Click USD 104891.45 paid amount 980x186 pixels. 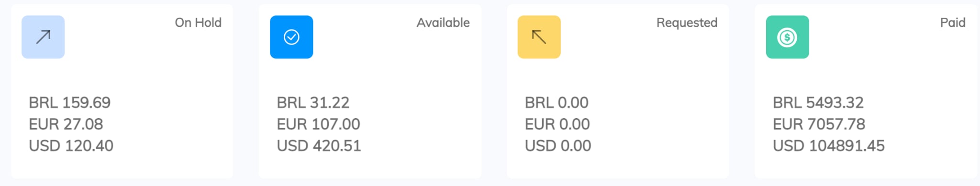coord(829,145)
